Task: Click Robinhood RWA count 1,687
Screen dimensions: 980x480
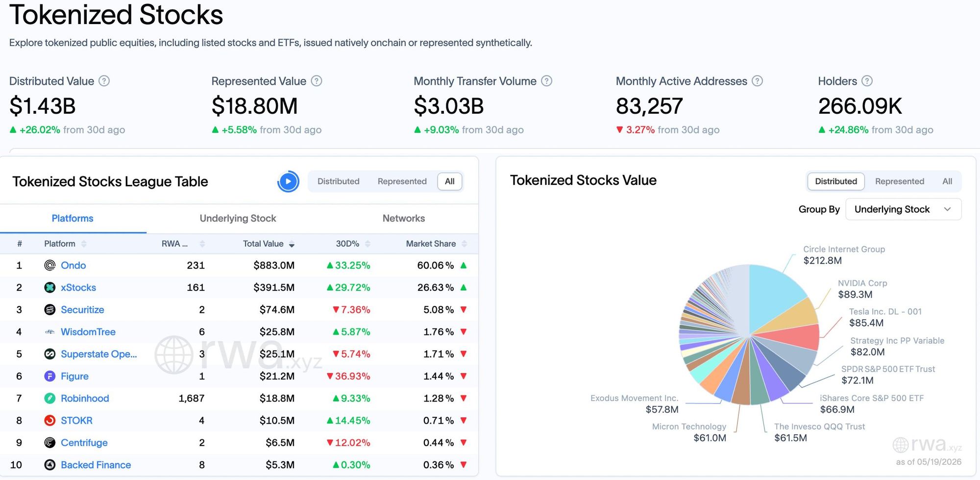Action: pyautogui.click(x=192, y=398)
